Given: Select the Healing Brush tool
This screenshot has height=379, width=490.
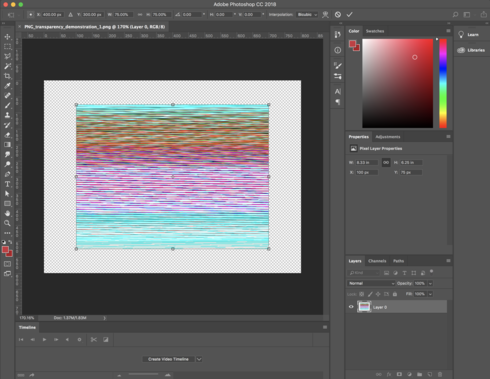Looking at the screenshot, I should 7,96.
